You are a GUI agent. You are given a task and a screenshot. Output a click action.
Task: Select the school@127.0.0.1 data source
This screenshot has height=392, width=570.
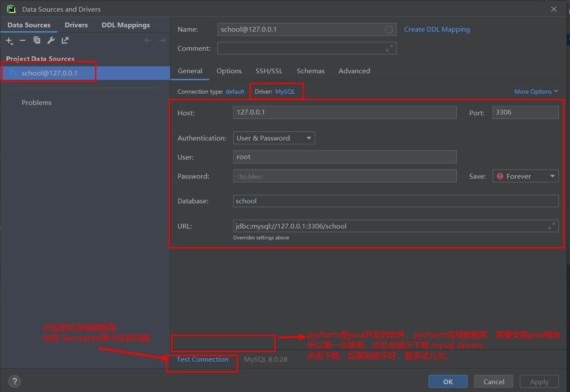pyautogui.click(x=85, y=73)
